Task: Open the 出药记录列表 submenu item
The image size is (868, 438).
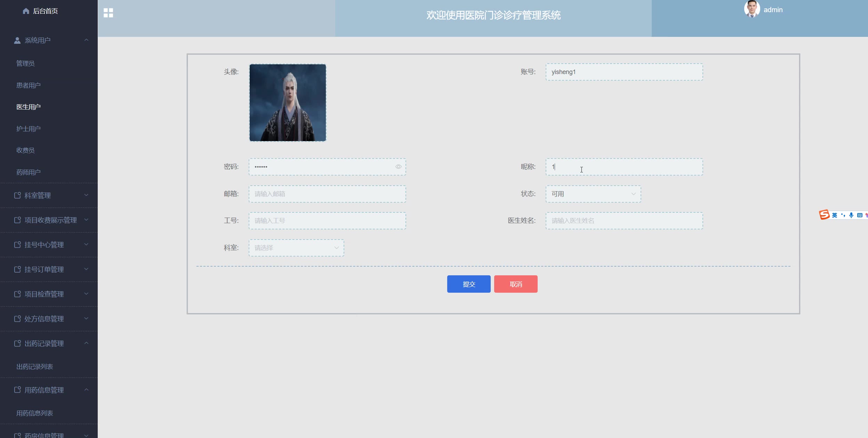Action: (35, 366)
